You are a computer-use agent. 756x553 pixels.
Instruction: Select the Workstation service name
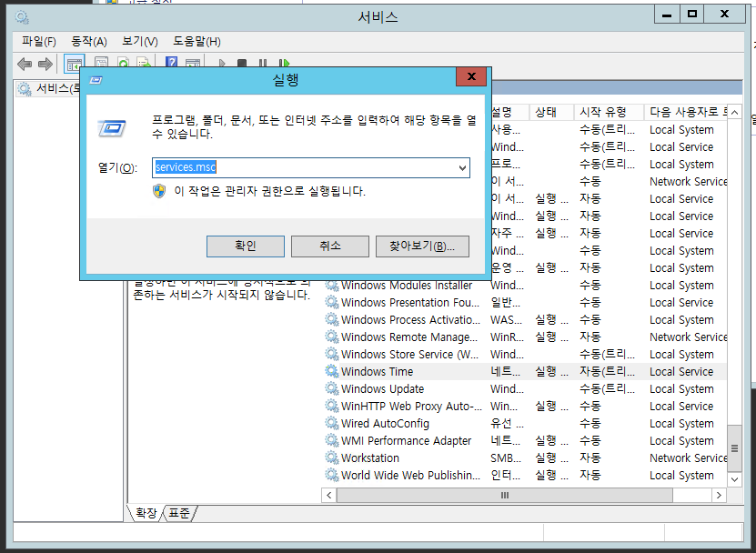(369, 458)
